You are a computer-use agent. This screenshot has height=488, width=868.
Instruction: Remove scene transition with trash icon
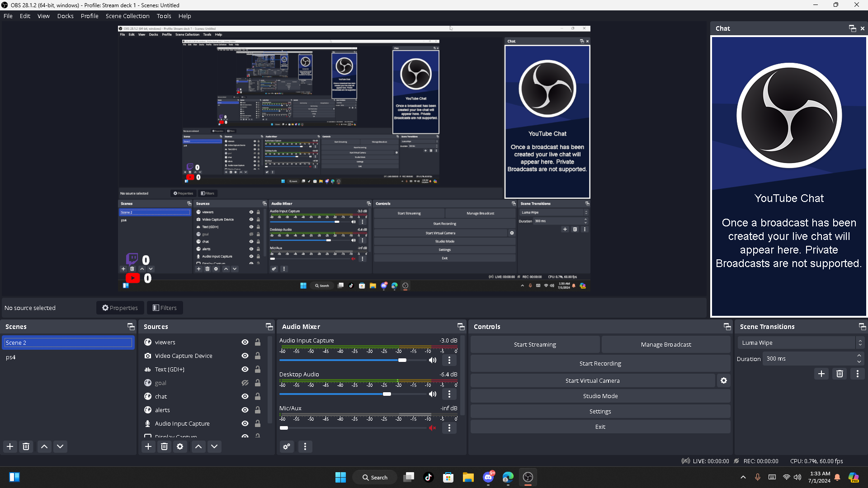click(840, 374)
